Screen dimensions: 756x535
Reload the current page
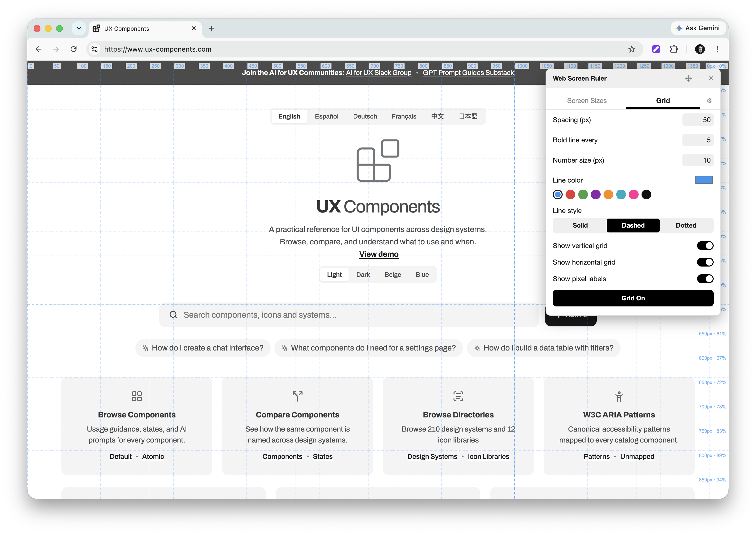[74, 49]
